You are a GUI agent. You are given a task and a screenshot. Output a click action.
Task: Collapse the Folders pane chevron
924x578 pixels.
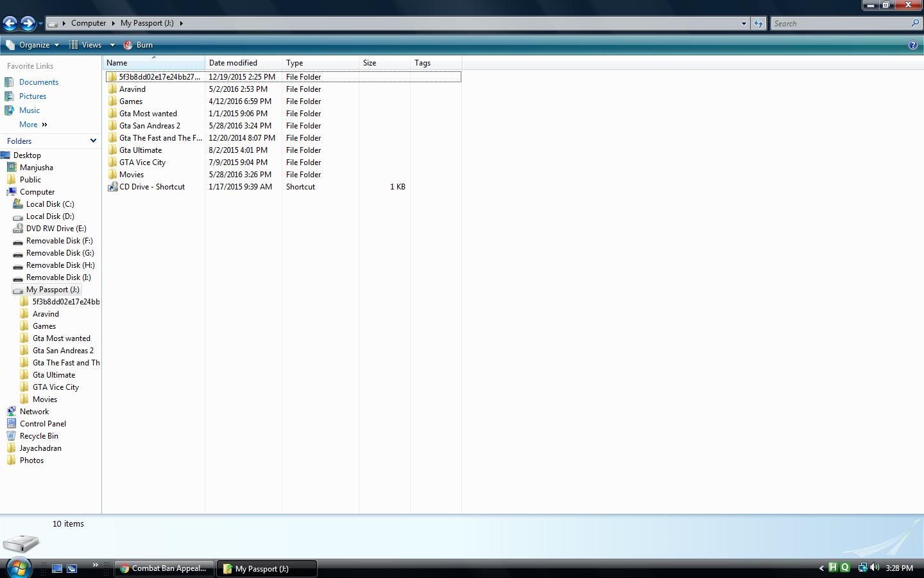[93, 141]
